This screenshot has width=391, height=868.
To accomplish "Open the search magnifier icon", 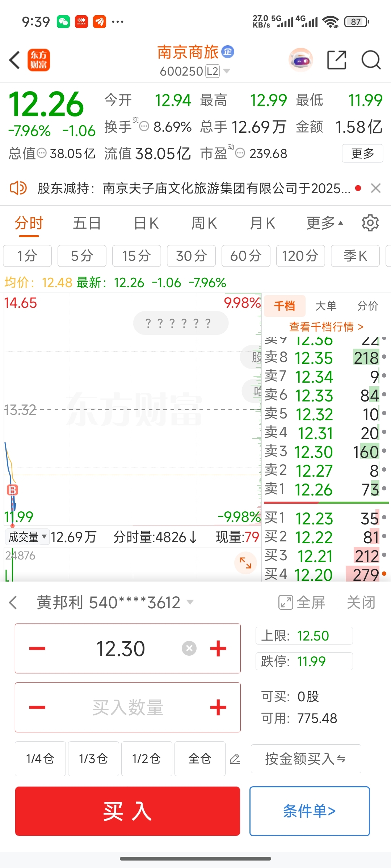I will (371, 60).
